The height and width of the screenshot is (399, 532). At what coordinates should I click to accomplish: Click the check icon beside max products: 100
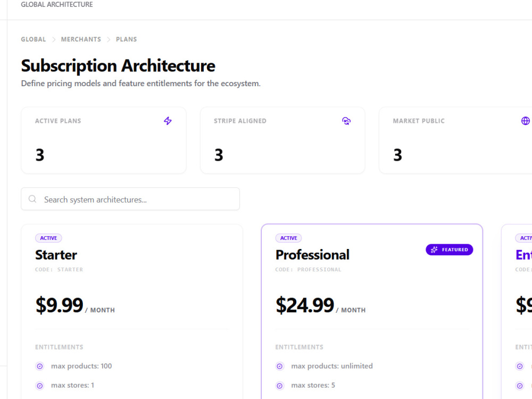(x=40, y=366)
